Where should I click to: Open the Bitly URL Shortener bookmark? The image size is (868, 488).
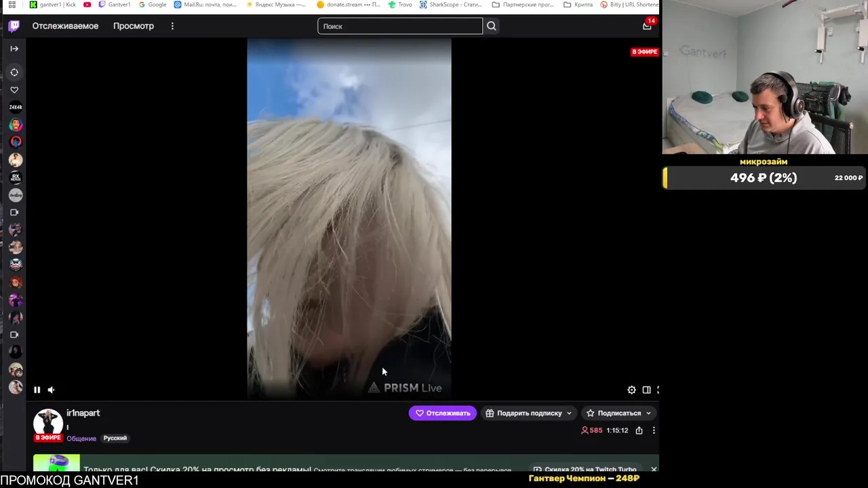(629, 5)
